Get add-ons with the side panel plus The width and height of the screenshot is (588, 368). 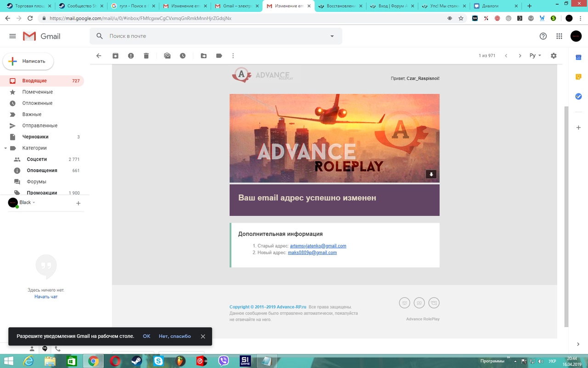[x=579, y=127]
